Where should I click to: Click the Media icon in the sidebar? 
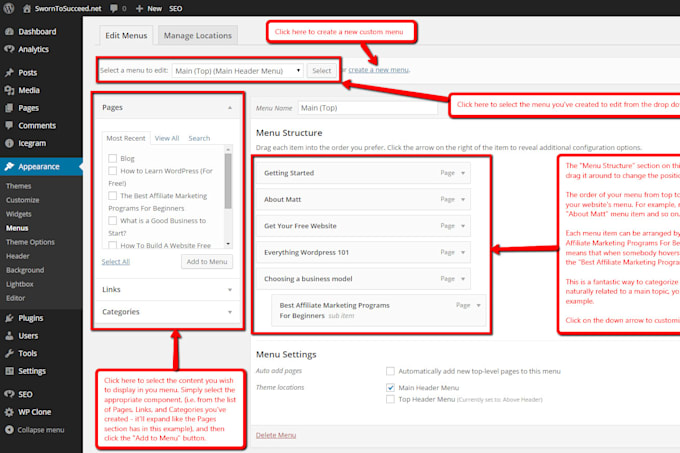click(9, 90)
